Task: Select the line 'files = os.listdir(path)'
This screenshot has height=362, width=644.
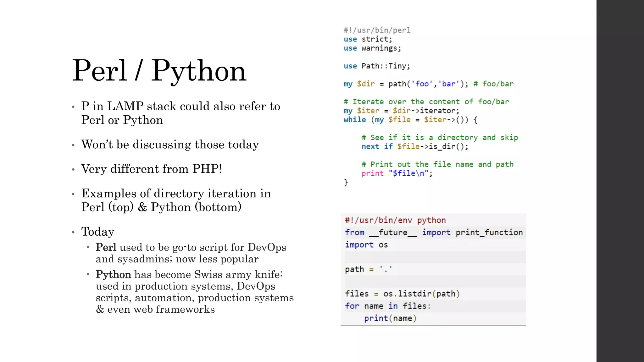Action: [x=402, y=294]
